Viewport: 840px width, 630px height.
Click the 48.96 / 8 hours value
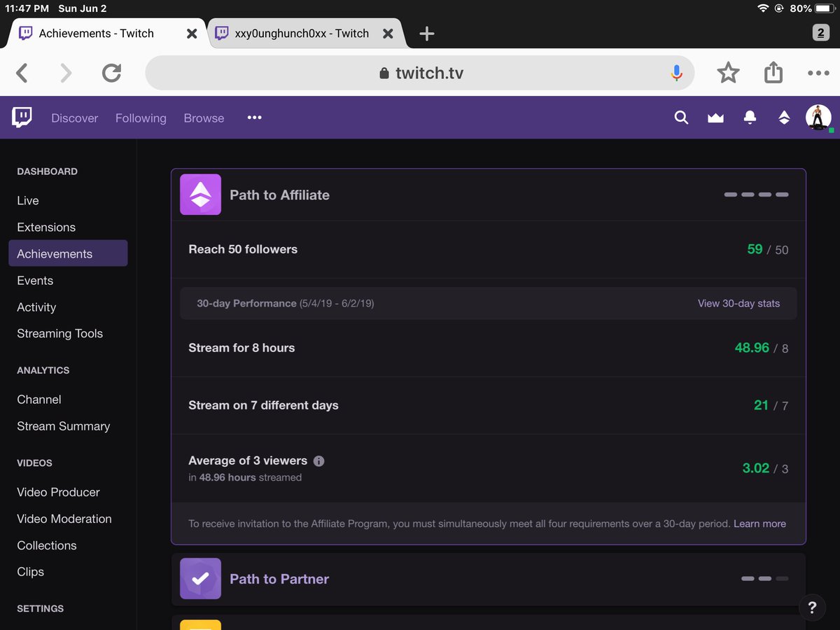[x=762, y=348]
